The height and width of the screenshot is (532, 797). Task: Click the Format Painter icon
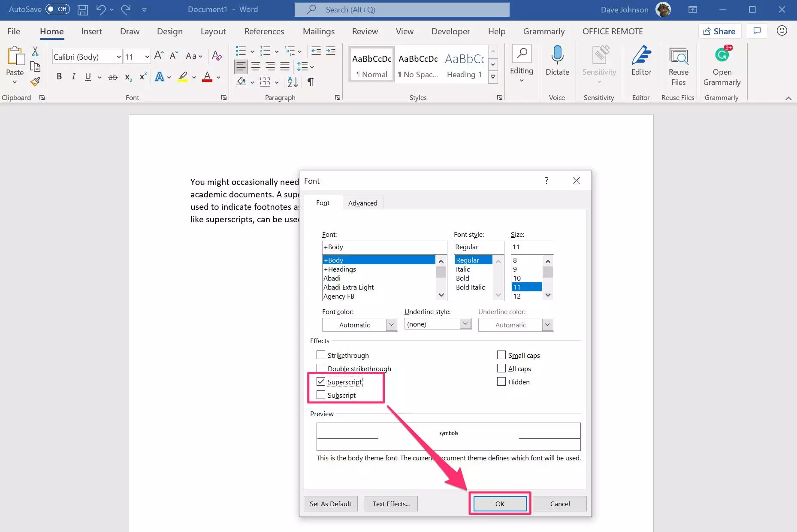tap(35, 82)
